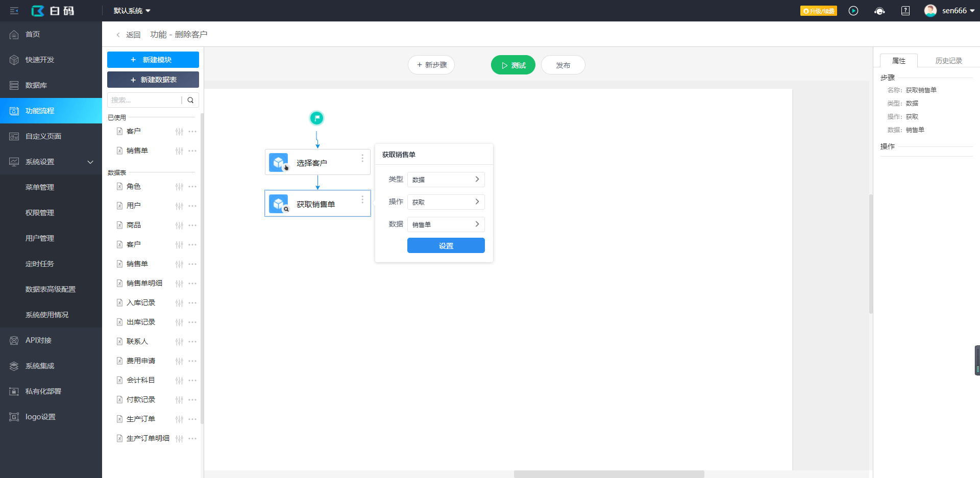Click the horizontal canvas scrollbar
This screenshot has width=980, height=478.
tap(608, 474)
